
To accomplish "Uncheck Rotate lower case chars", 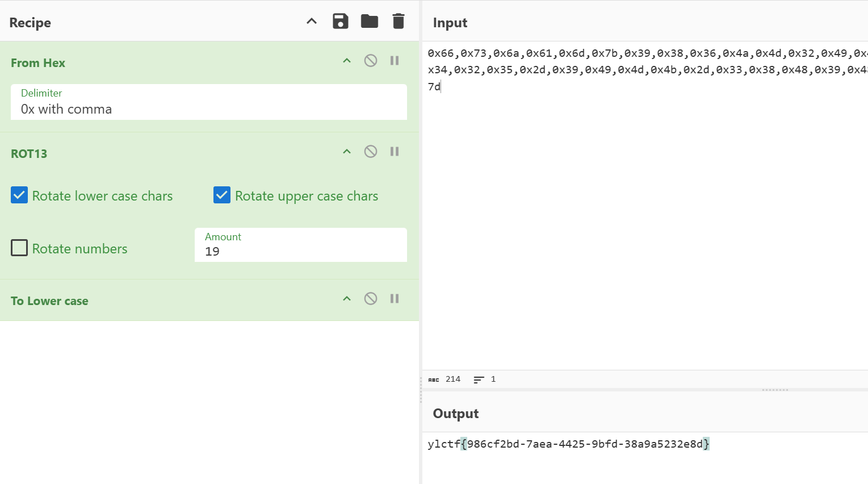I will [x=19, y=195].
